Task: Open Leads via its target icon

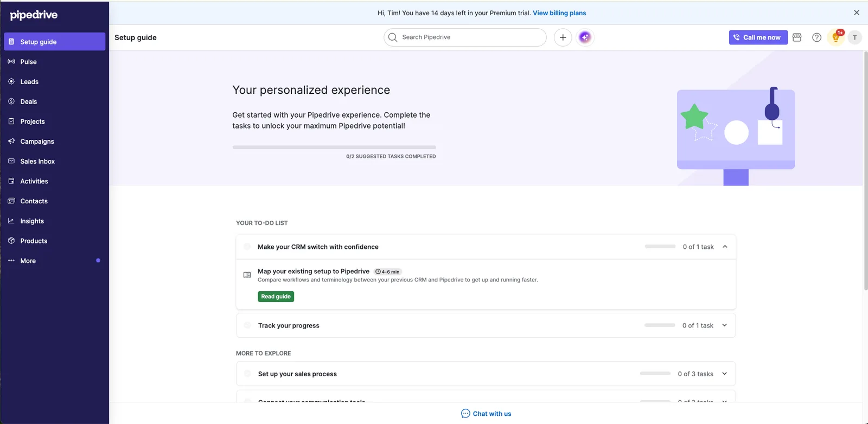Action: tap(11, 81)
